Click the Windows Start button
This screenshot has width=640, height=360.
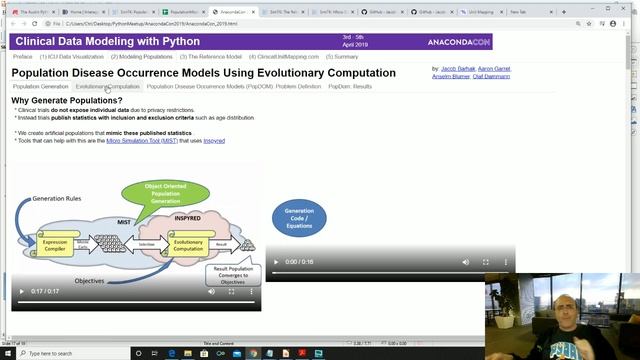[x=8, y=353]
